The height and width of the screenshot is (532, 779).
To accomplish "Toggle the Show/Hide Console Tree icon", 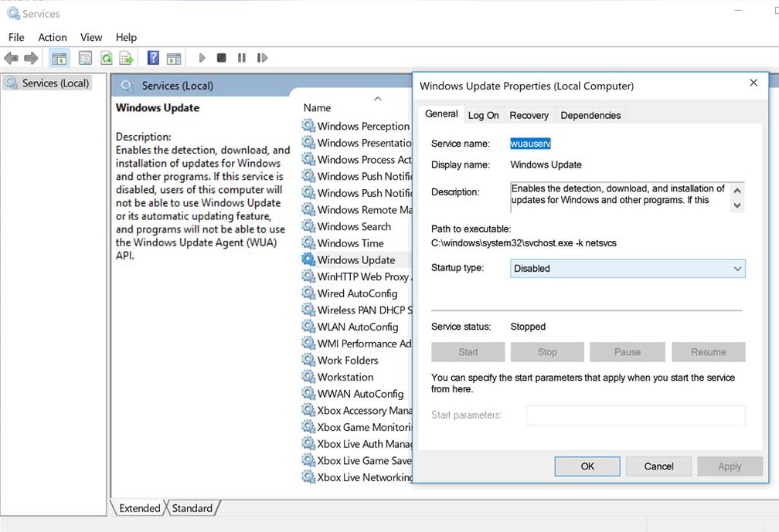I will (60, 58).
